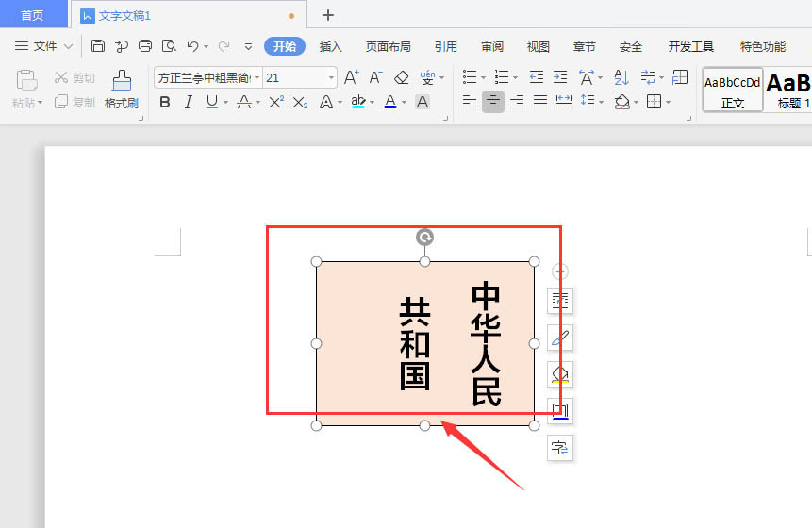Click the Justify paragraph icon

pos(540,102)
